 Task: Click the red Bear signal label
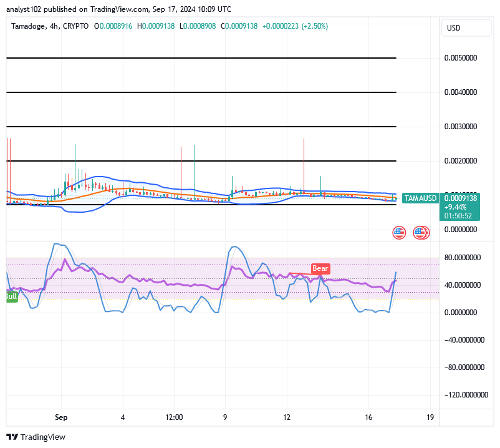(320, 269)
